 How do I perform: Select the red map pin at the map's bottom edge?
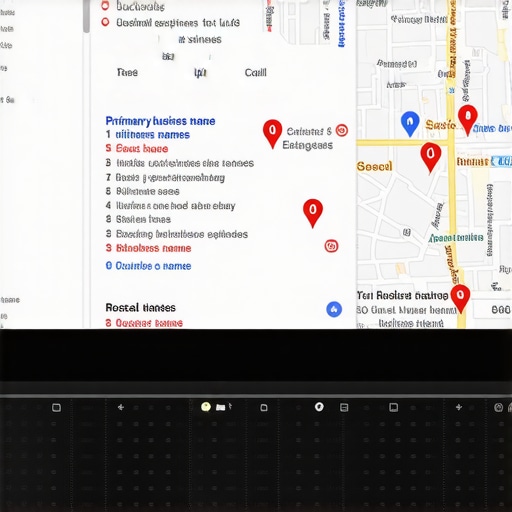pos(460,298)
